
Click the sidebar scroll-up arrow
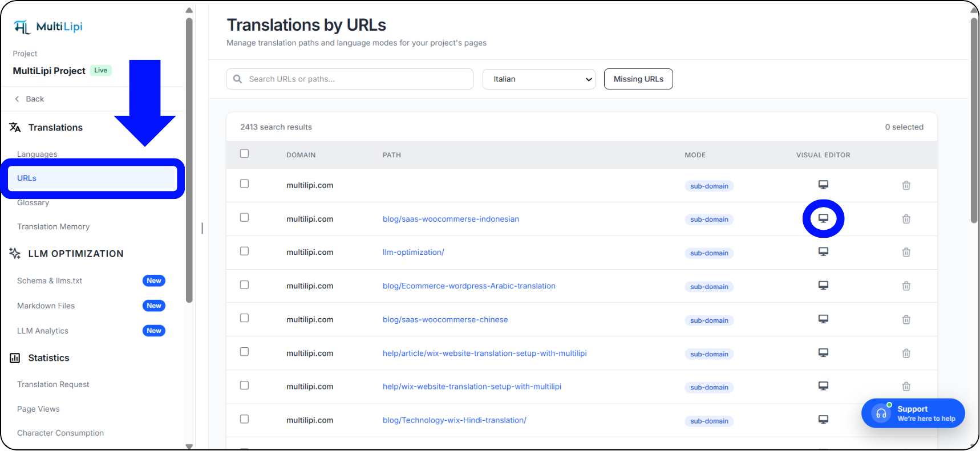tap(189, 10)
